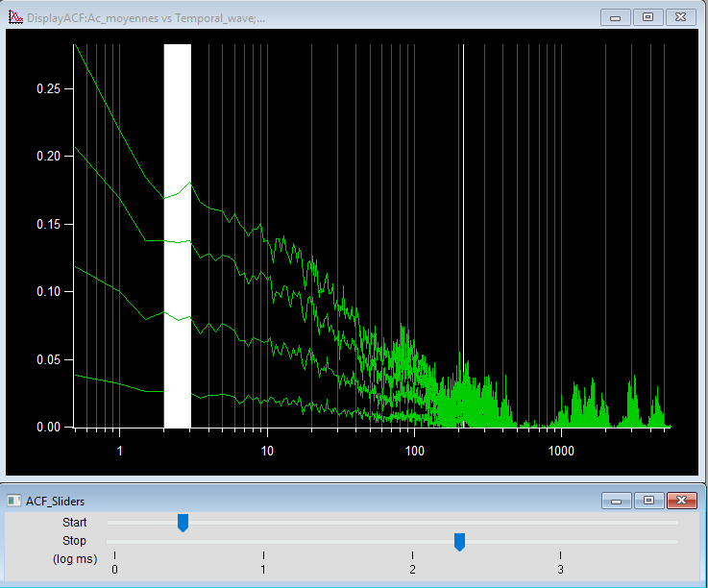This screenshot has height=588, width=708.
Task: Click the 10 x-axis label in graph
Action: pyautogui.click(x=267, y=451)
